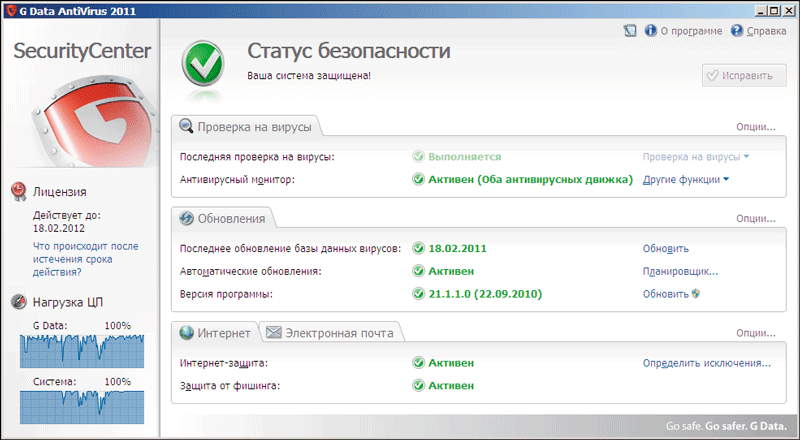Click green check beside program version 21.1.1.0
The width and height of the screenshot is (800, 440).
[x=418, y=294]
